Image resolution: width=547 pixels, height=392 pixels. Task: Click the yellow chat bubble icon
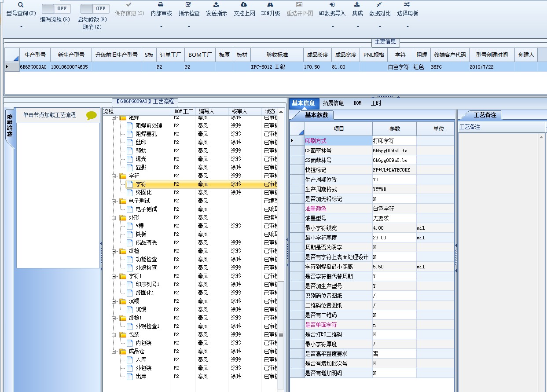coord(92,115)
